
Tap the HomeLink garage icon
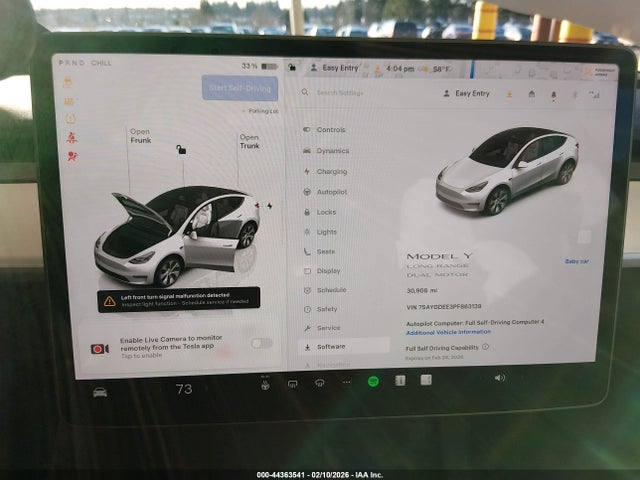(x=531, y=94)
